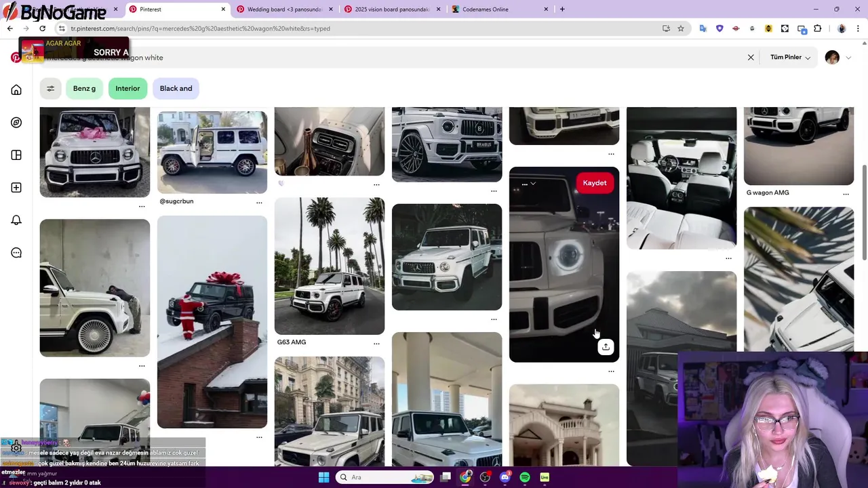Open a new browser tab

[562, 9]
